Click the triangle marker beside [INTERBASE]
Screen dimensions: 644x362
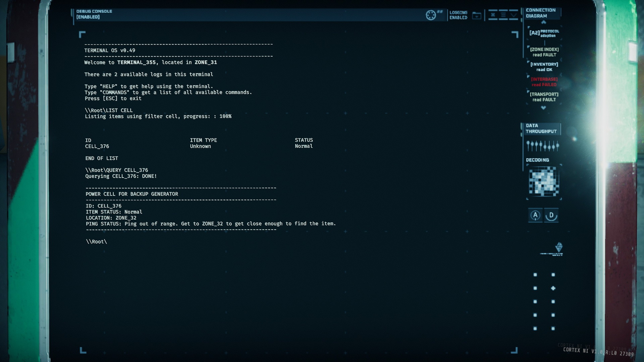point(529,77)
